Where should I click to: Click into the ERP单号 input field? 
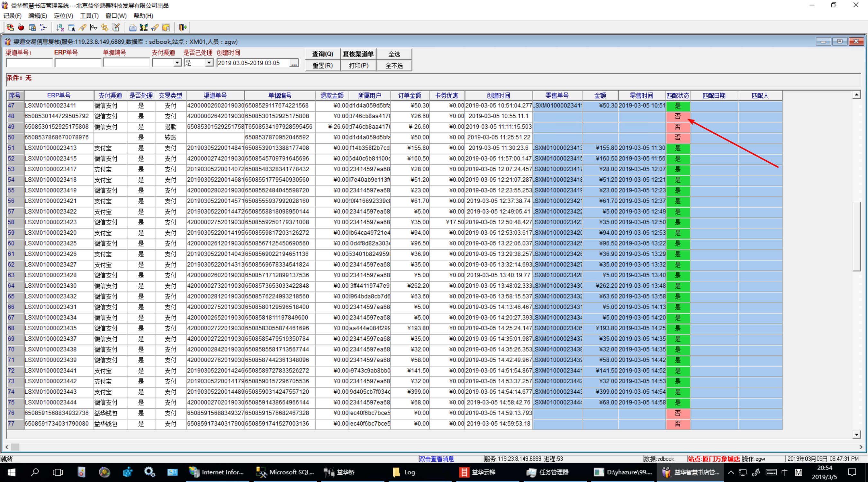(78, 63)
